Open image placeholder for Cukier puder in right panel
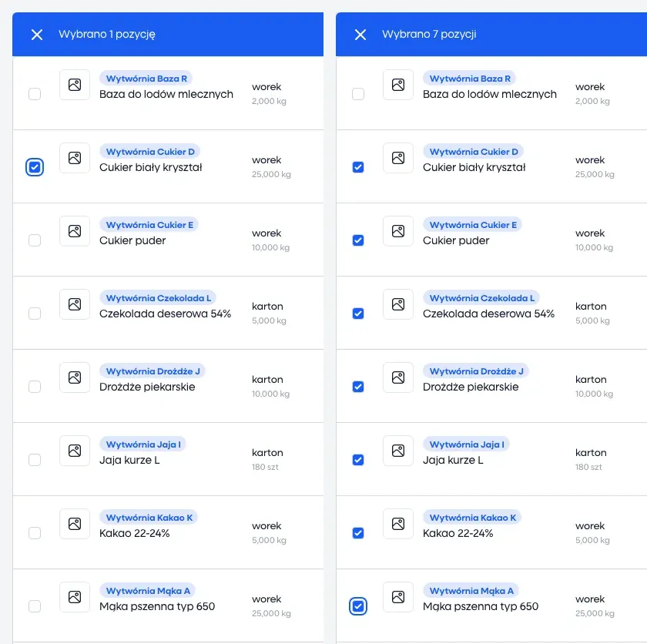 click(398, 231)
